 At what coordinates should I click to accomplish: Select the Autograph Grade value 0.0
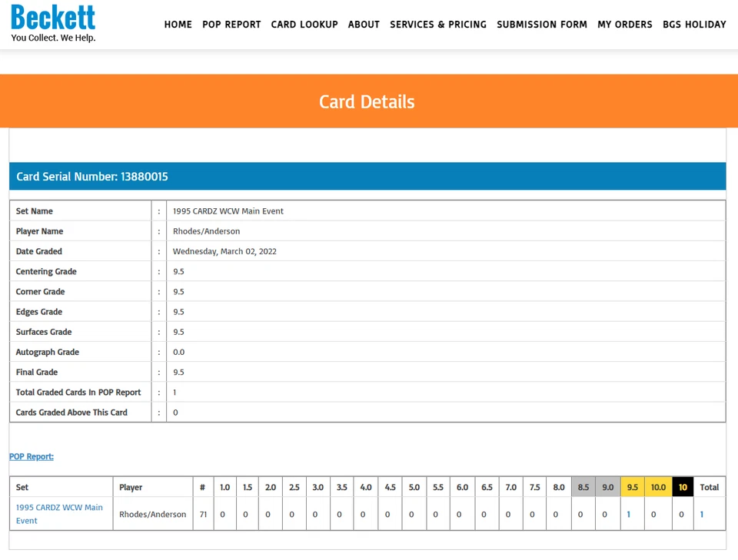pyautogui.click(x=179, y=352)
